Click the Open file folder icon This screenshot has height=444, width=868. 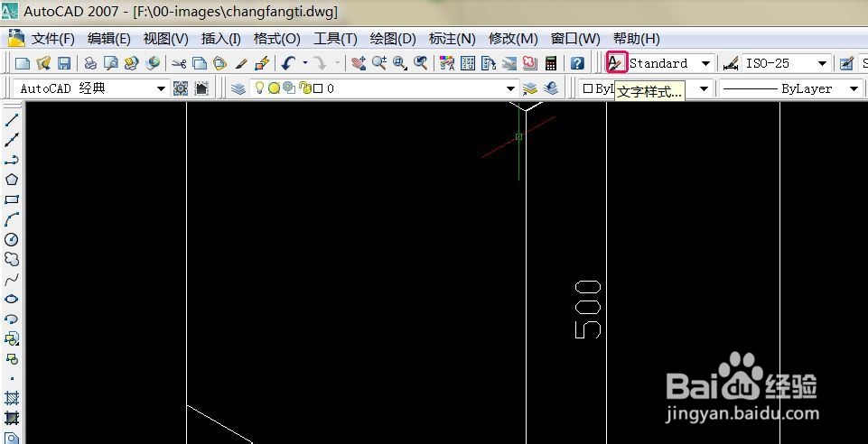click(x=43, y=63)
